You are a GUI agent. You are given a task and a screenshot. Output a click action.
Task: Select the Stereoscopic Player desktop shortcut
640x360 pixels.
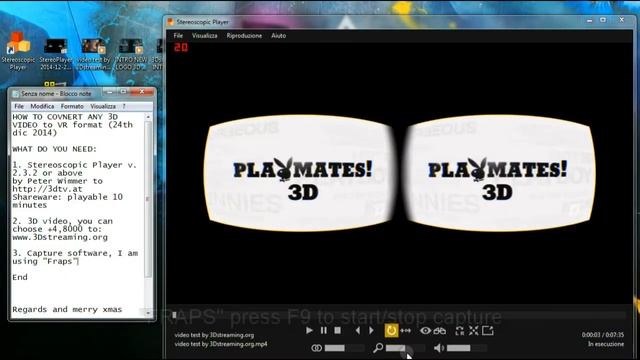coord(18,51)
